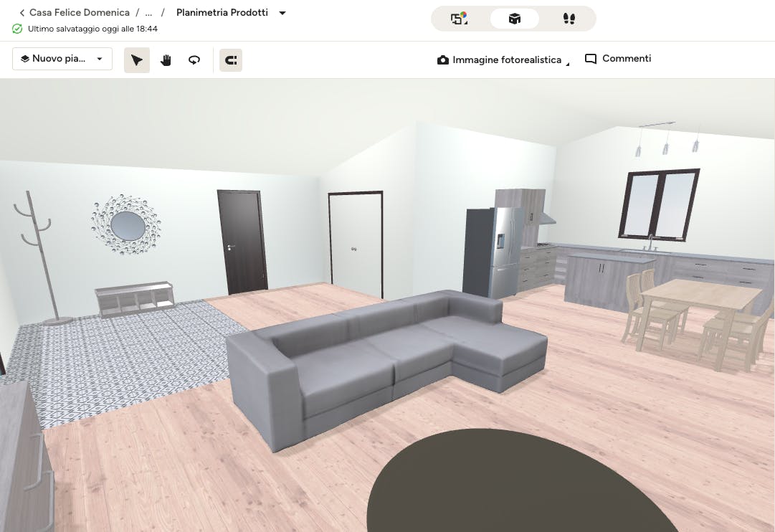The height and width of the screenshot is (532, 775).
Task: Click the speech bubble Commenti icon
Action: [590, 59]
